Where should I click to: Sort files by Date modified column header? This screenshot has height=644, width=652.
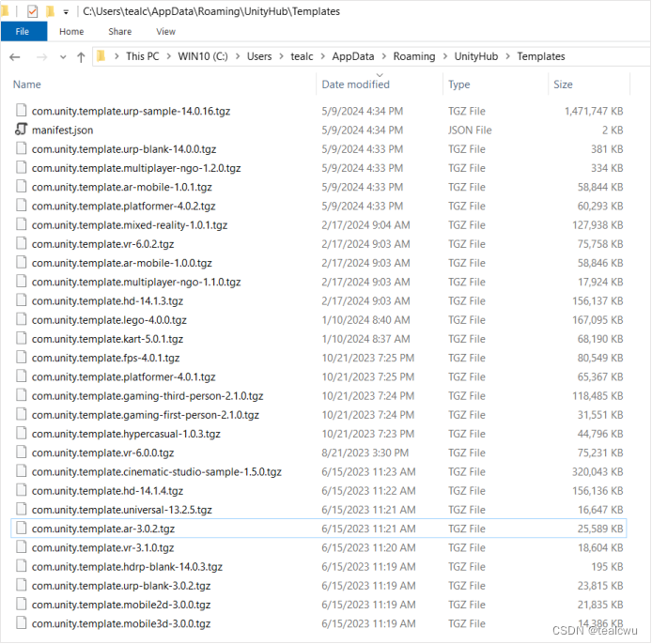(355, 84)
